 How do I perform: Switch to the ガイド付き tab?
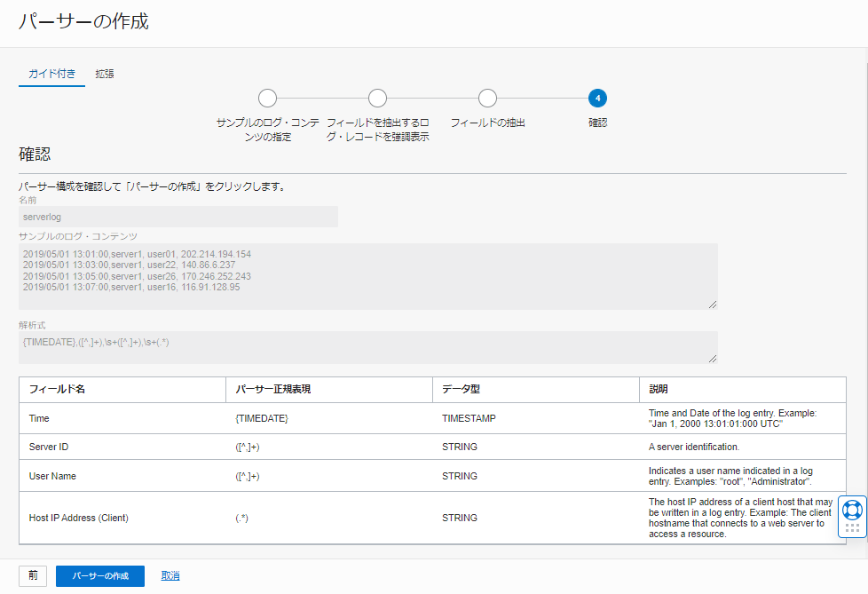51,74
